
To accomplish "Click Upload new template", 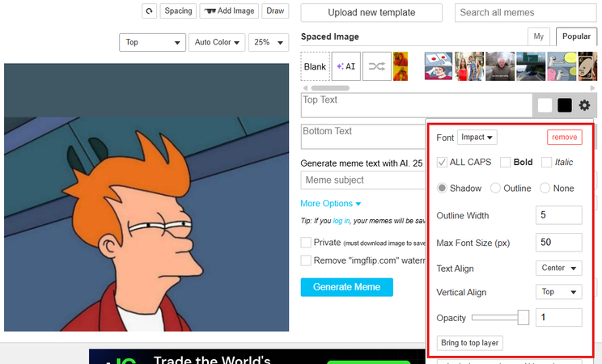I will point(371,13).
